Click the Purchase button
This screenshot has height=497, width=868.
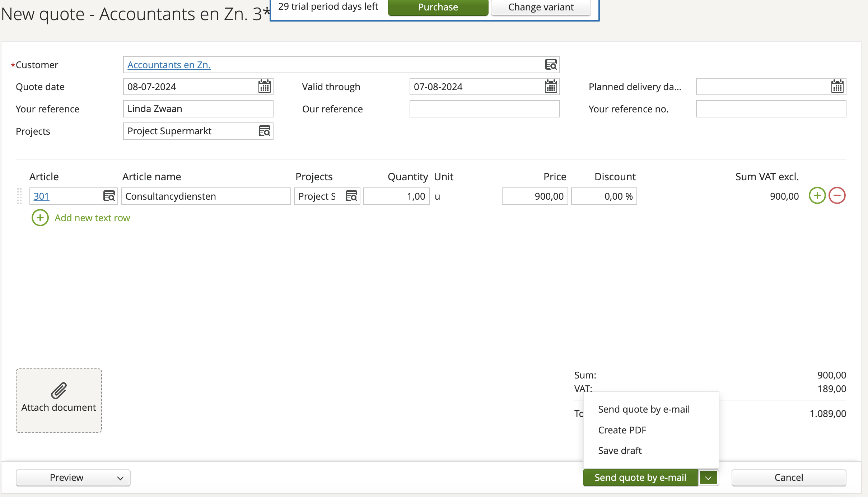(438, 7)
